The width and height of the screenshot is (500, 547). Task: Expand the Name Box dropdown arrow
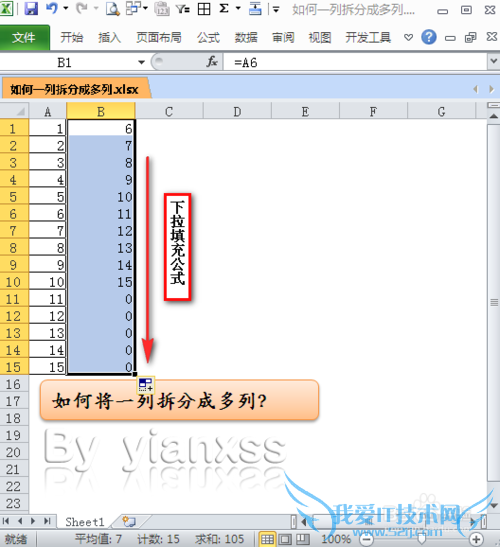pos(141,63)
